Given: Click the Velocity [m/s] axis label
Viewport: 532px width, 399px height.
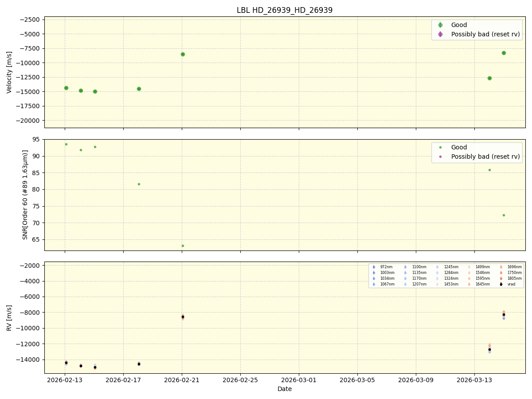Looking at the screenshot, I should [x=9, y=72].
